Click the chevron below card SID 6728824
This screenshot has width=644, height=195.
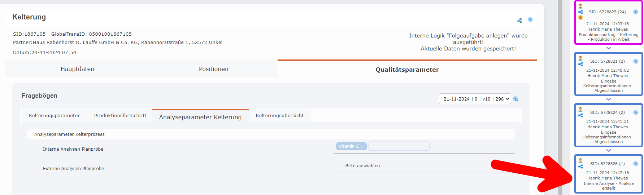[x=609, y=150]
